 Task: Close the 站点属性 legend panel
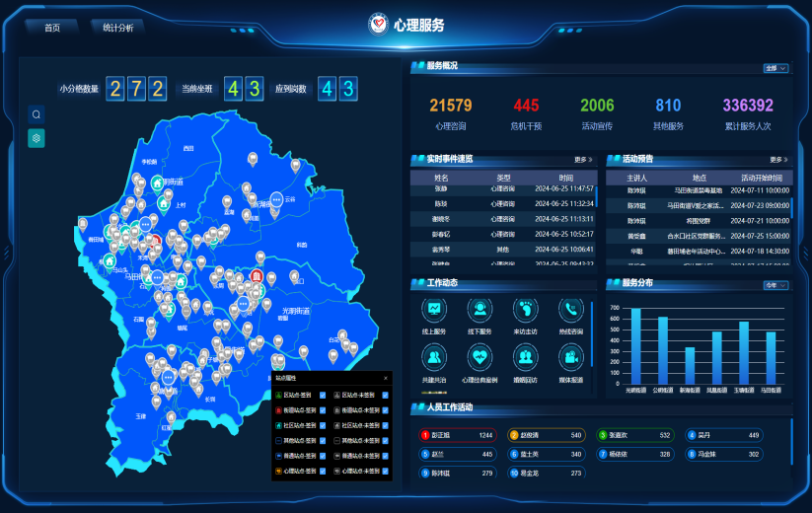(386, 378)
